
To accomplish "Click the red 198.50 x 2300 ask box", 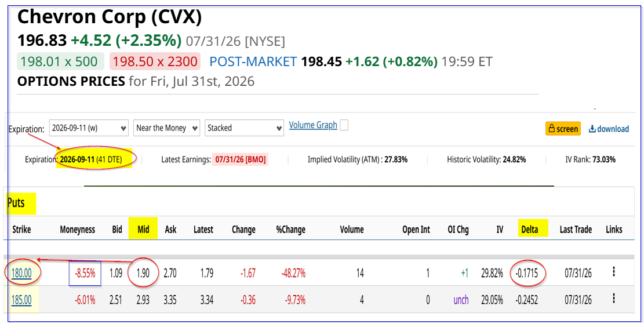I will pos(155,61).
